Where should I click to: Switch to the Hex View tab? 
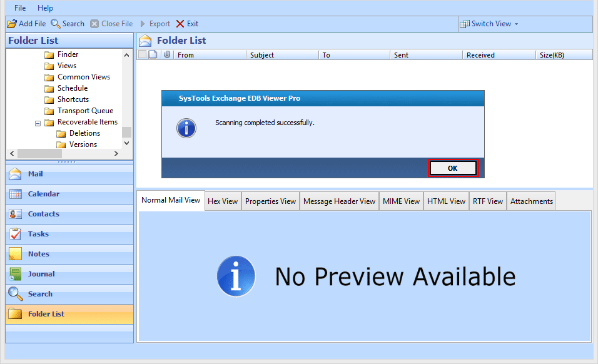(x=223, y=201)
